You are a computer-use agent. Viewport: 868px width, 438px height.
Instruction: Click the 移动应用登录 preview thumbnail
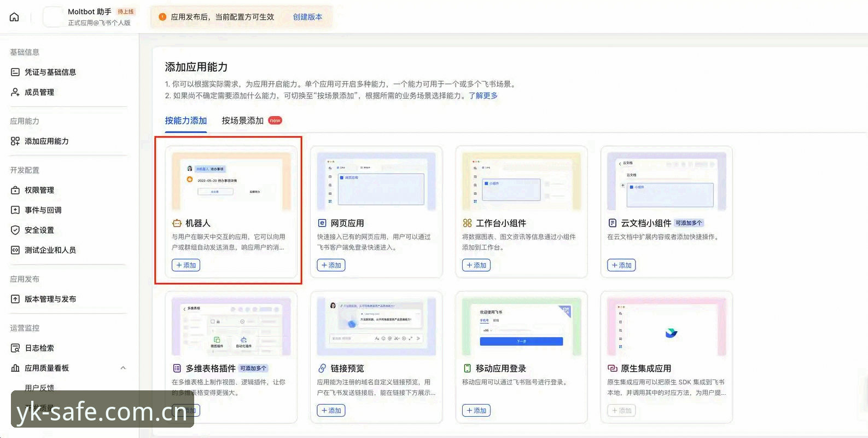[x=522, y=327]
